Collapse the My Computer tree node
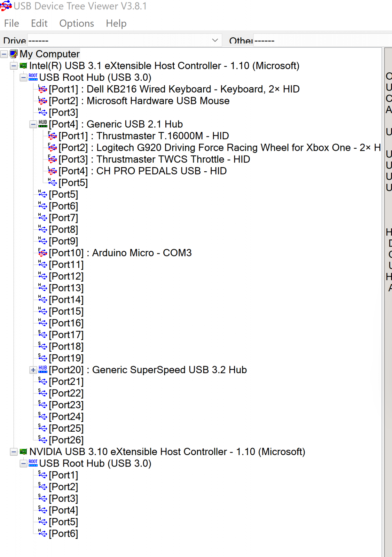 click(4, 54)
